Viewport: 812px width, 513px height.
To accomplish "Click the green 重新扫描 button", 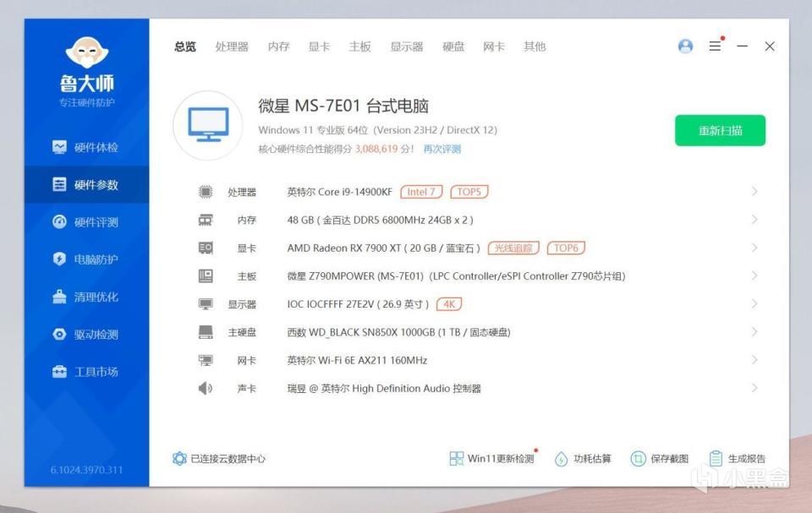I will pyautogui.click(x=720, y=130).
